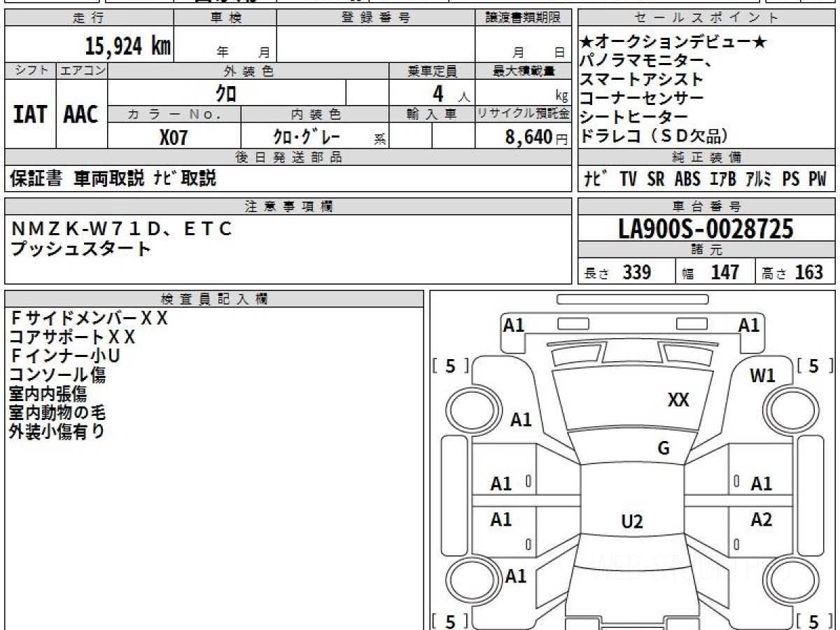Select the ドラレコ（ＳＤ欠品） line
Screen dimensions: 840x630
coord(654,136)
